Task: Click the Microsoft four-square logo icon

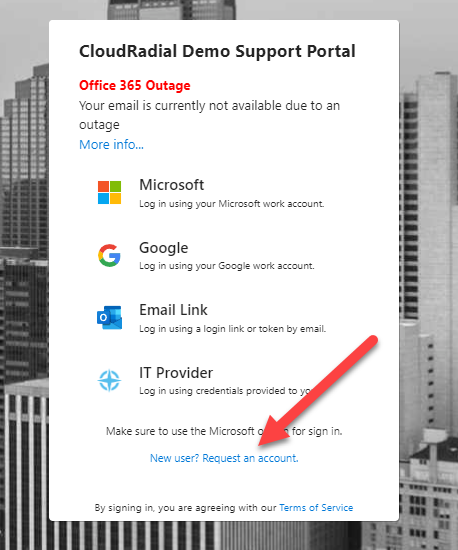Action: click(x=109, y=192)
